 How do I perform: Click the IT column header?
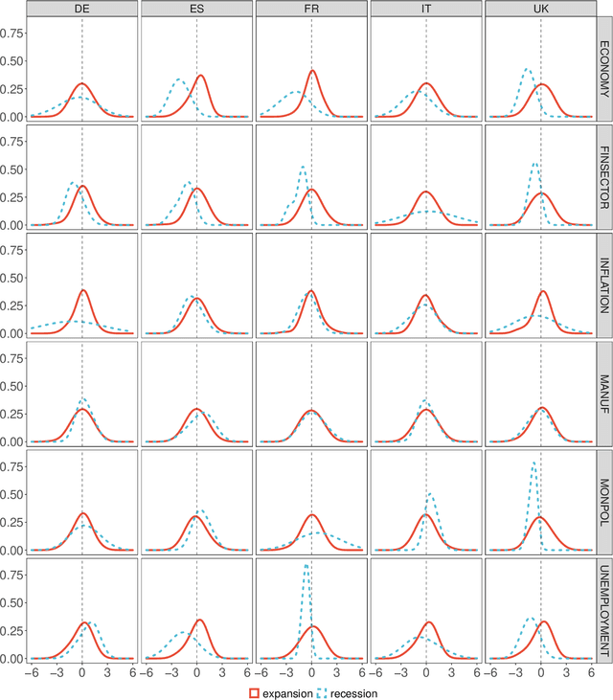coord(426,9)
